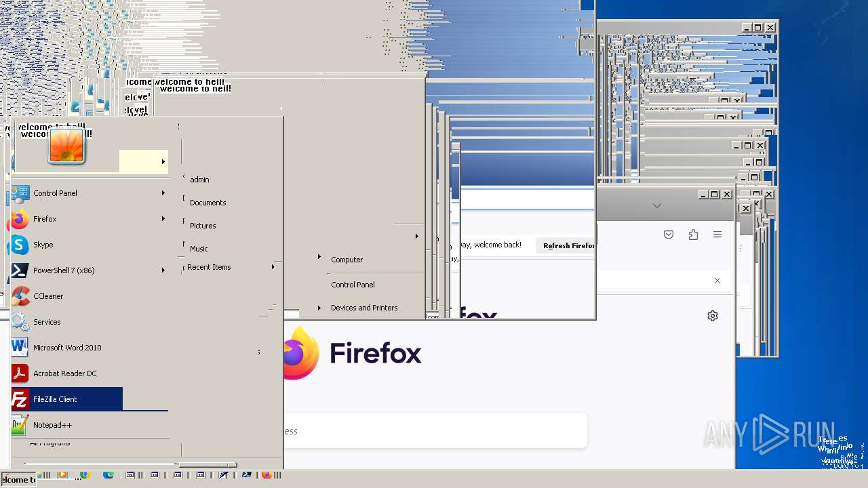This screenshot has width=868, height=488.
Task: Click the flower user account picture
Action: coord(66,146)
